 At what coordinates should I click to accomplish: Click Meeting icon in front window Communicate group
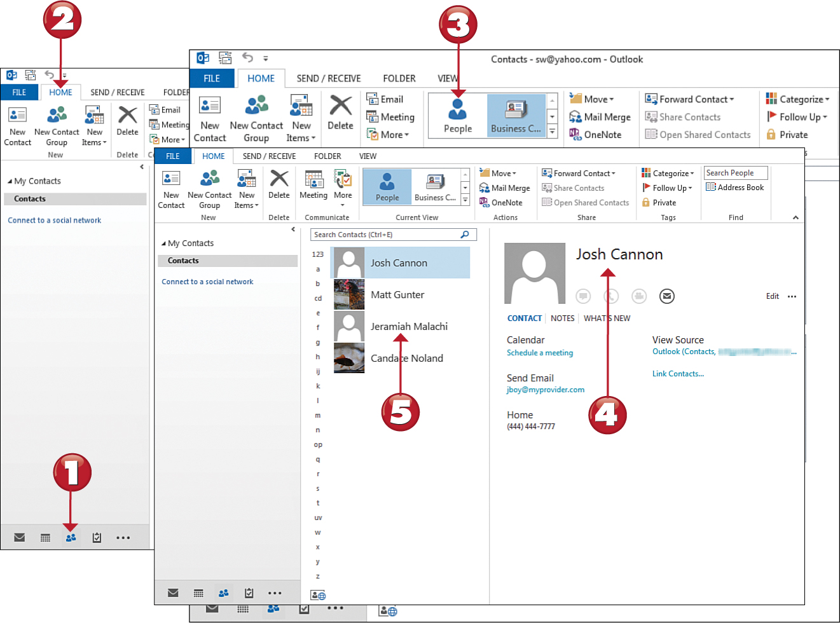point(313,184)
